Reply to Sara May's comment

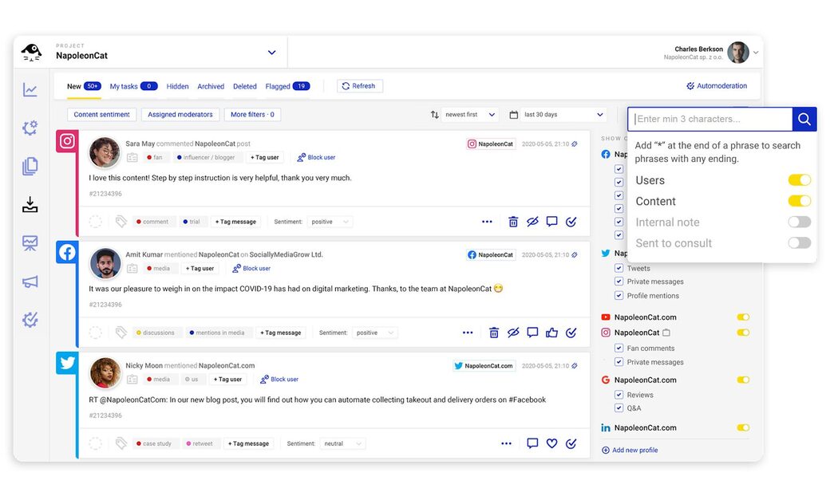coord(551,221)
